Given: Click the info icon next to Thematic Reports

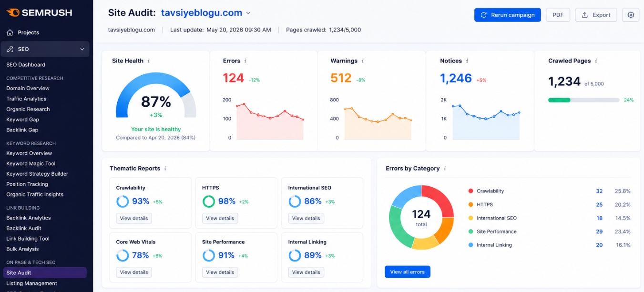Looking at the screenshot, I should point(165,169).
